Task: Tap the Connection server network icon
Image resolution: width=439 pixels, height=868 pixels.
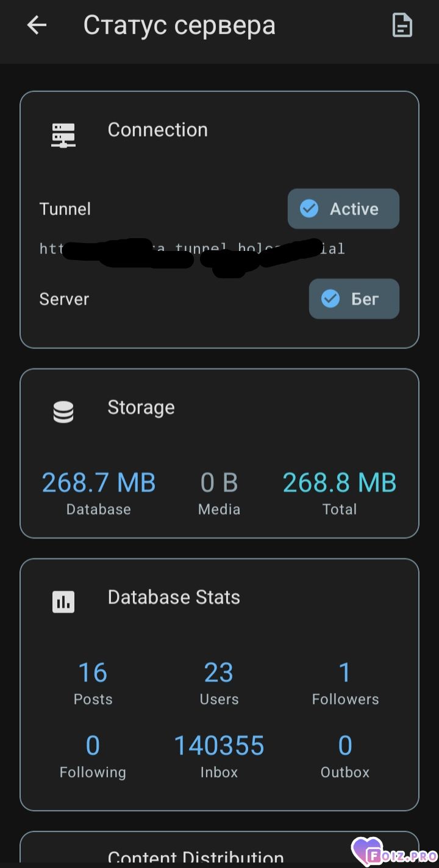Action: click(63, 135)
